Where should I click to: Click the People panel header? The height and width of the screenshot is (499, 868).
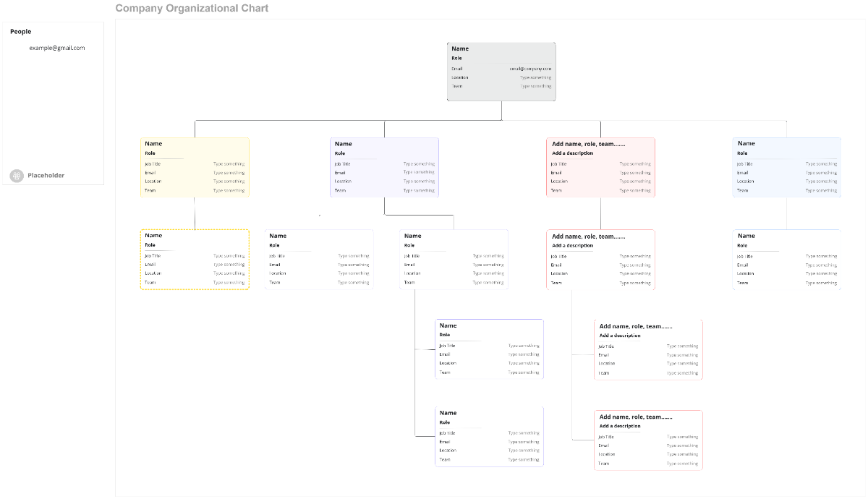(20, 31)
